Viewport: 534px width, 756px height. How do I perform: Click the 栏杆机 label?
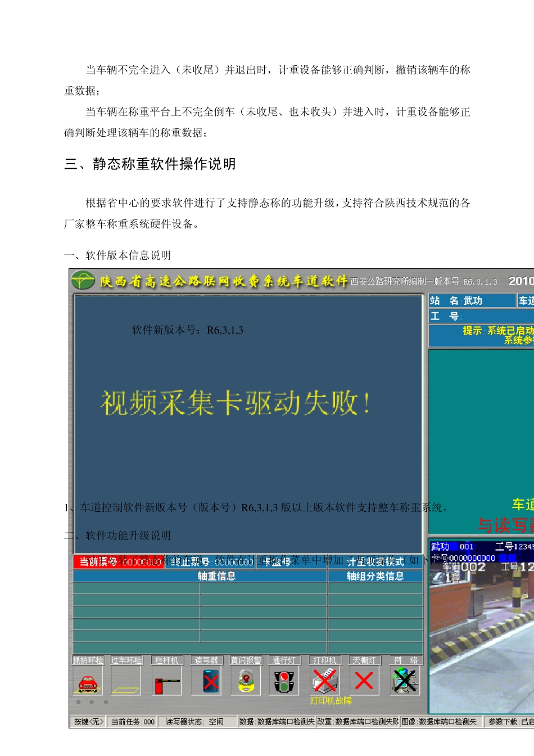coord(167,660)
